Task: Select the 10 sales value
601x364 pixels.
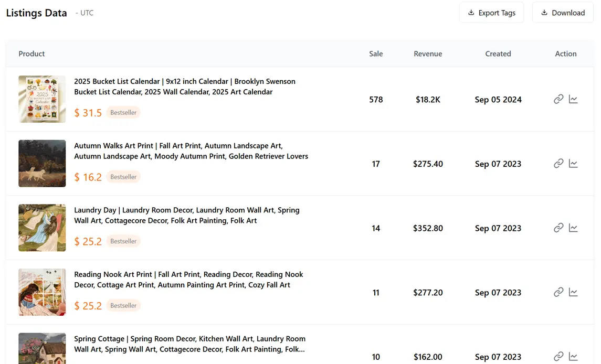Action: point(376,357)
